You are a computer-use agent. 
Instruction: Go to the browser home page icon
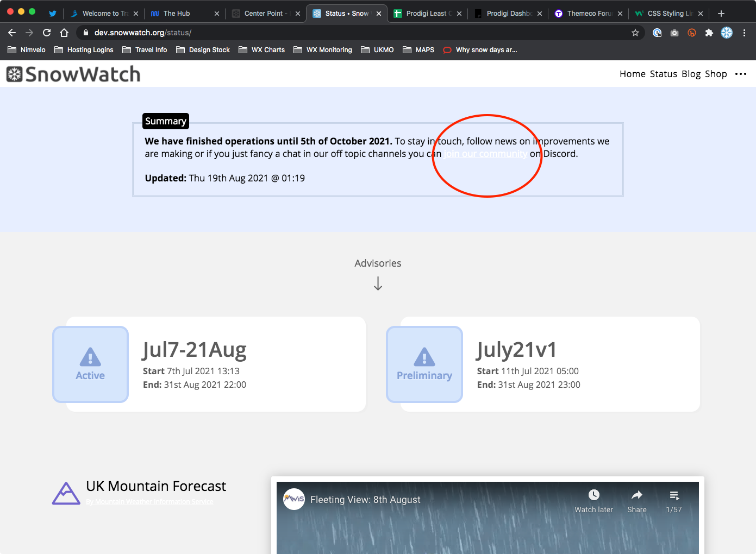(64, 33)
